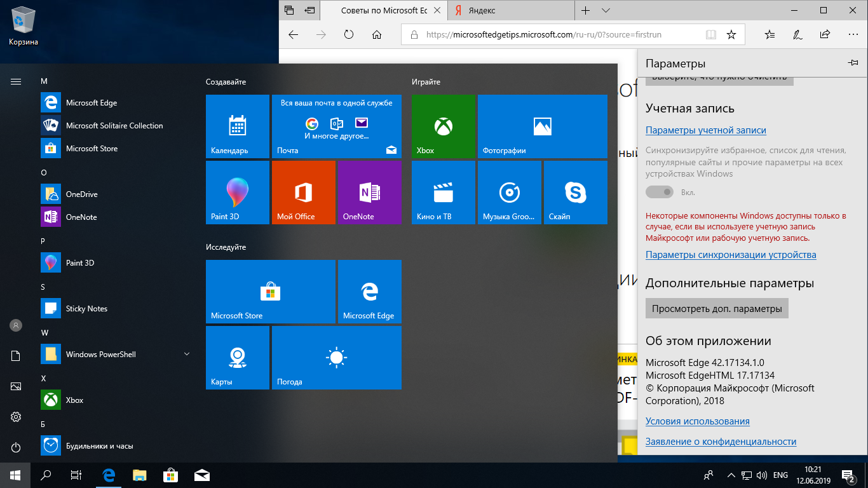Open Заявление о конфиденциальности link
Viewport: 868px width, 488px height.
[721, 442]
